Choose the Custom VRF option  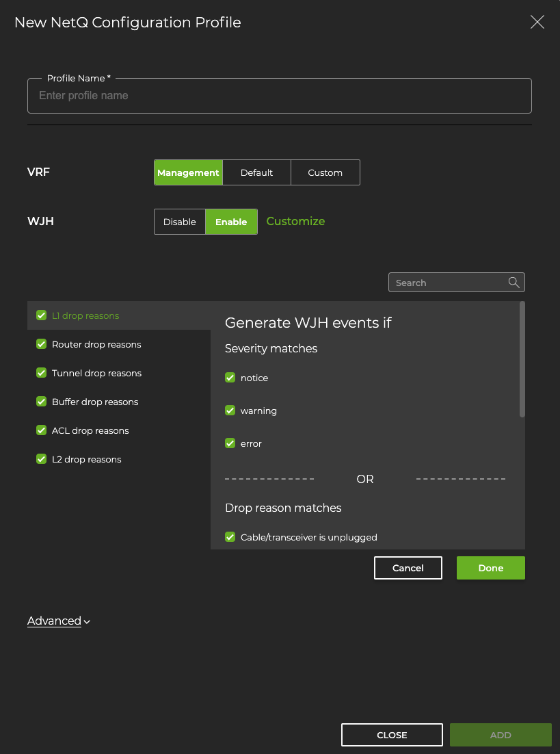coord(325,172)
